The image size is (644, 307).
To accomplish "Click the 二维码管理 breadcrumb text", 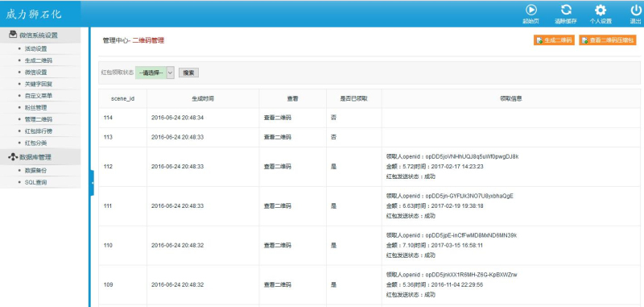I will 148,40.
